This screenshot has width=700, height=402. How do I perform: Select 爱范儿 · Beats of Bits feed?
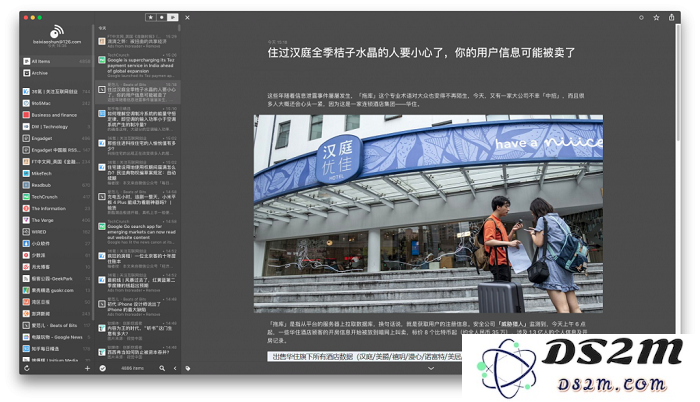[x=57, y=325]
